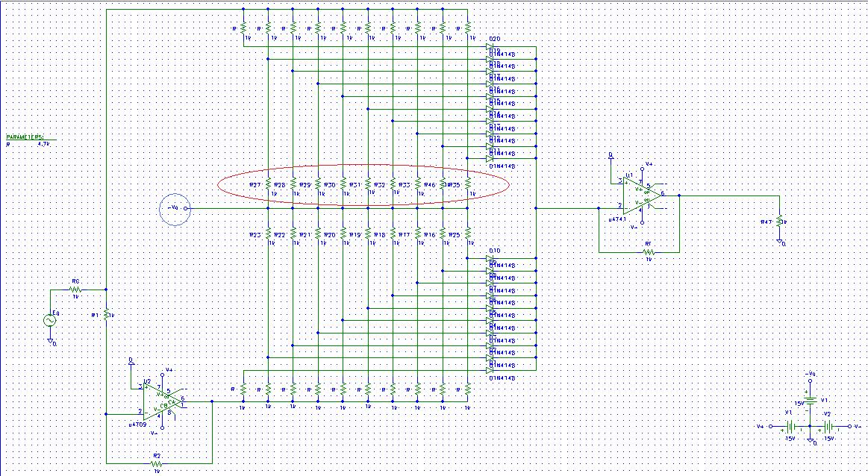Select the R25 resistor symbol
868x476 pixels.
(467, 233)
